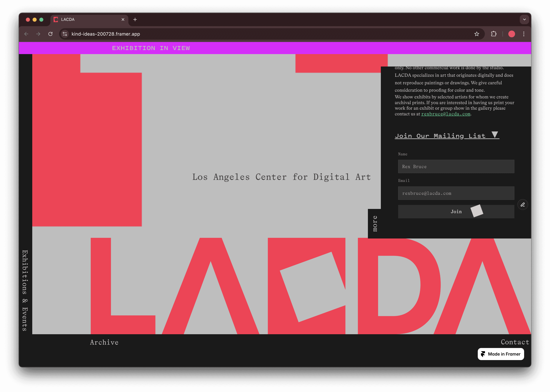Open site information icon in address bar
The height and width of the screenshot is (392, 550).
coord(65,34)
